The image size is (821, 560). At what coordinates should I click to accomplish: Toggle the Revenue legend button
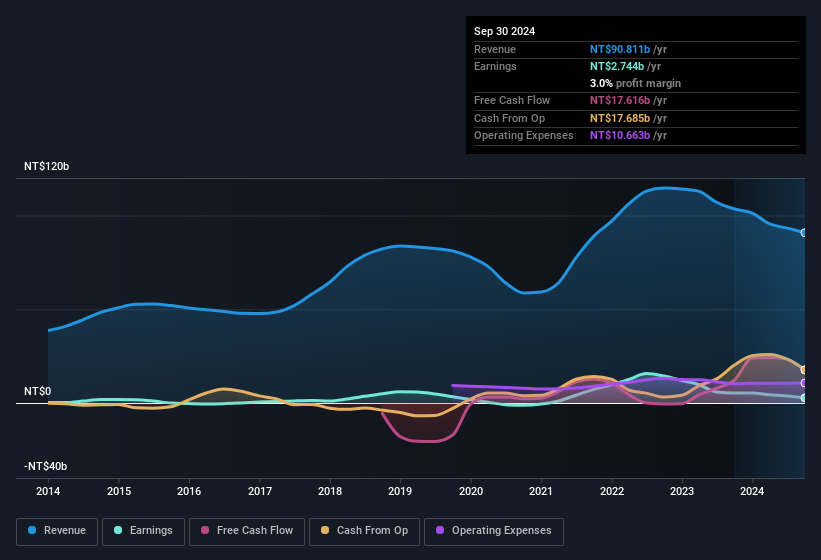click(x=57, y=530)
